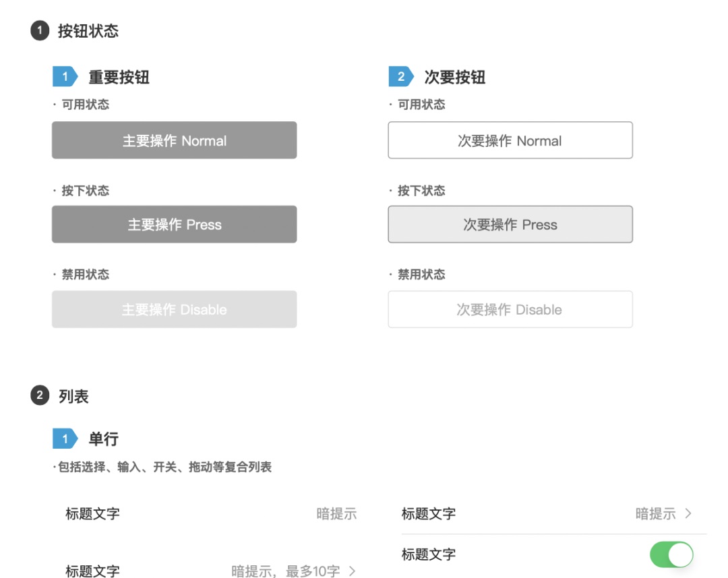Toggle the green switch beside 标题文字
728x578 pixels.
671,554
